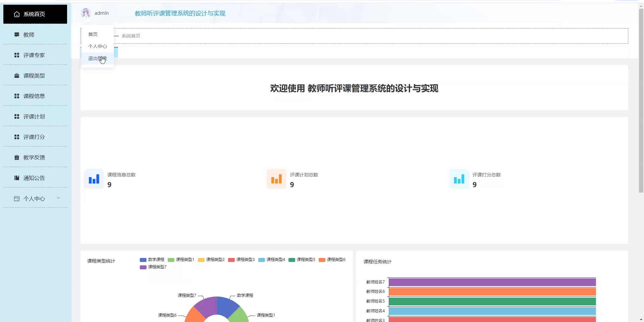644x322 pixels.
Task: Click the blue 课程信息总数 chart icon
Action: [94, 179]
